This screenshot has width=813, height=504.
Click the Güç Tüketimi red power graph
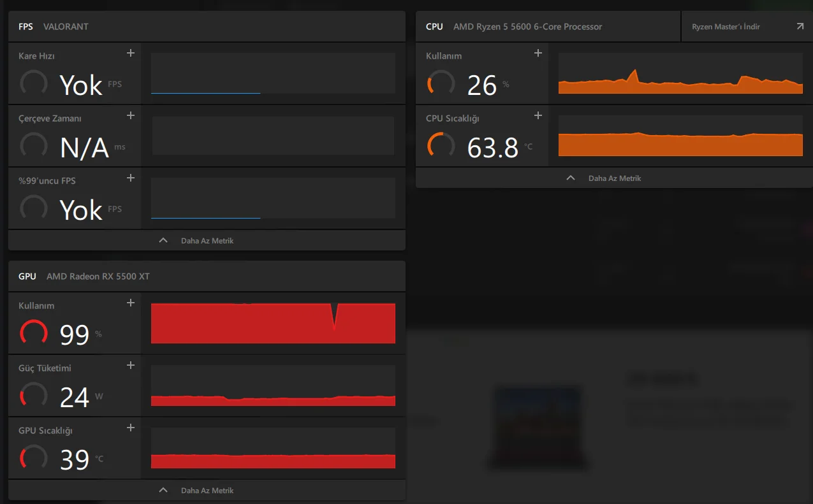coord(273,385)
